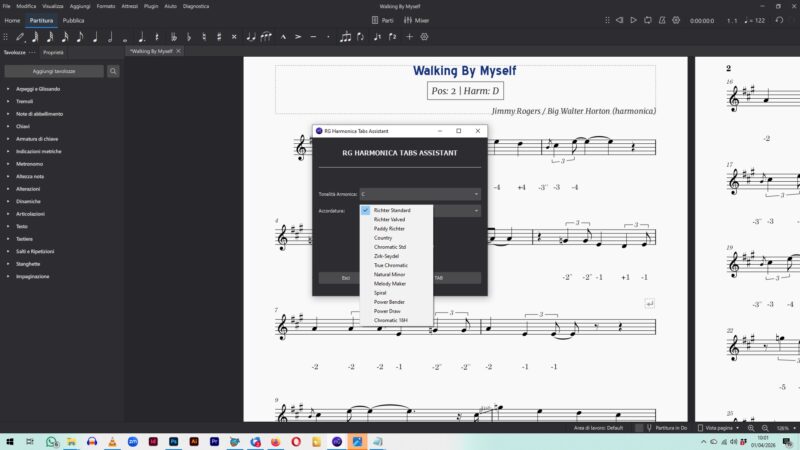The height and width of the screenshot is (450, 800).
Task: Activate the note input pencil tool
Action: click(x=20, y=37)
